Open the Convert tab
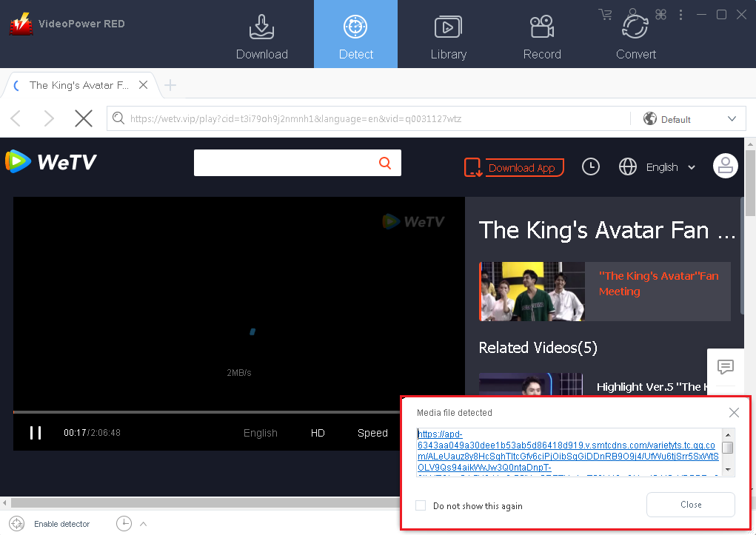The image size is (756, 535). [x=635, y=37]
